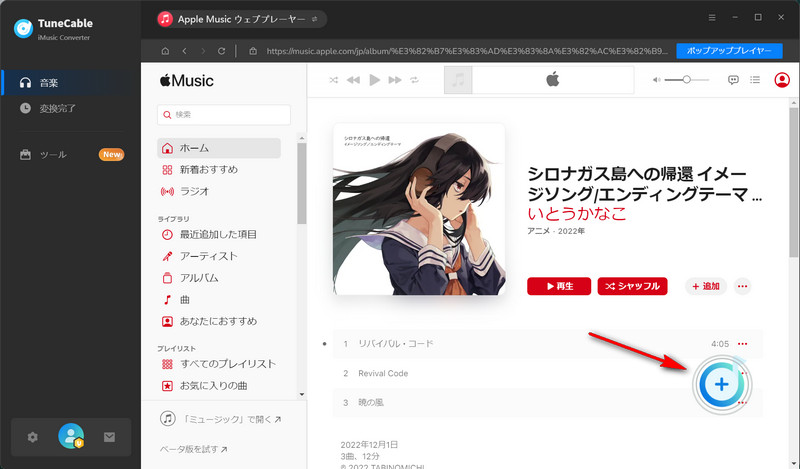Viewport: 800px width, 469px height.
Task: Click the シャッフル shuffle button
Action: click(x=632, y=286)
